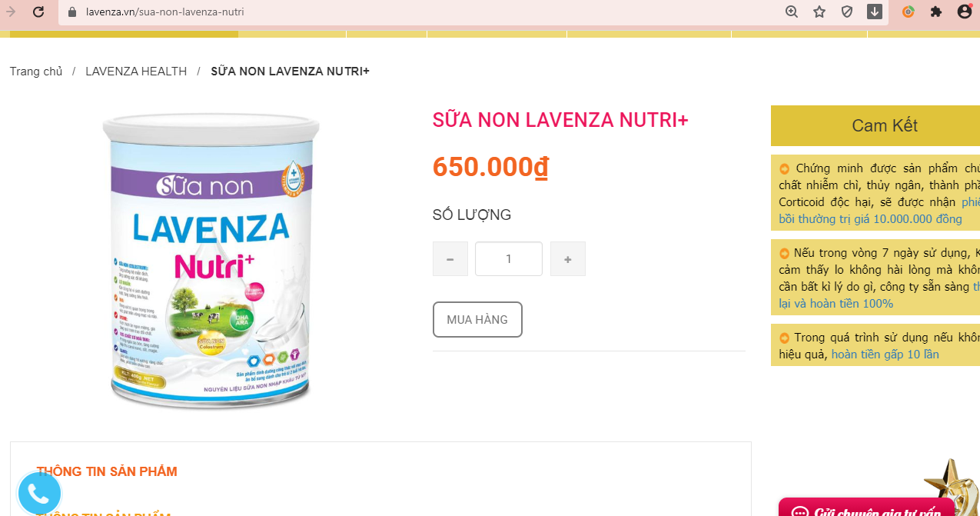980x516 pixels.
Task: Click the padlock site info icon
Action: pos(73,12)
